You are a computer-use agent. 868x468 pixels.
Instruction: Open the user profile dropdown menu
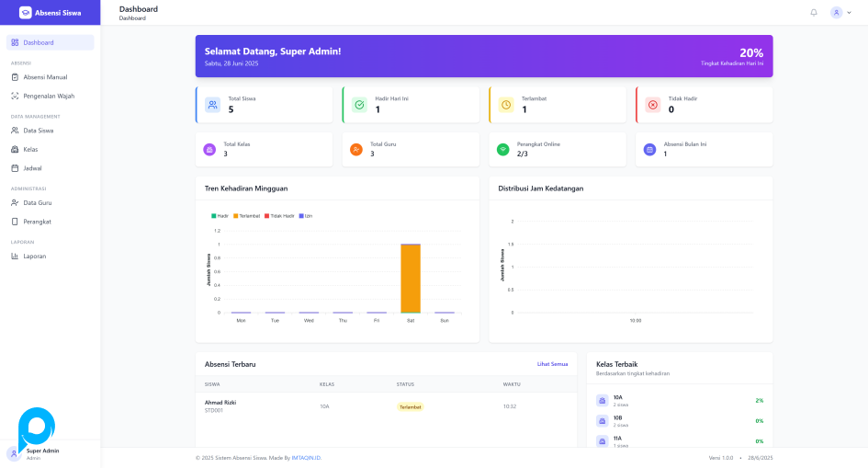841,13
